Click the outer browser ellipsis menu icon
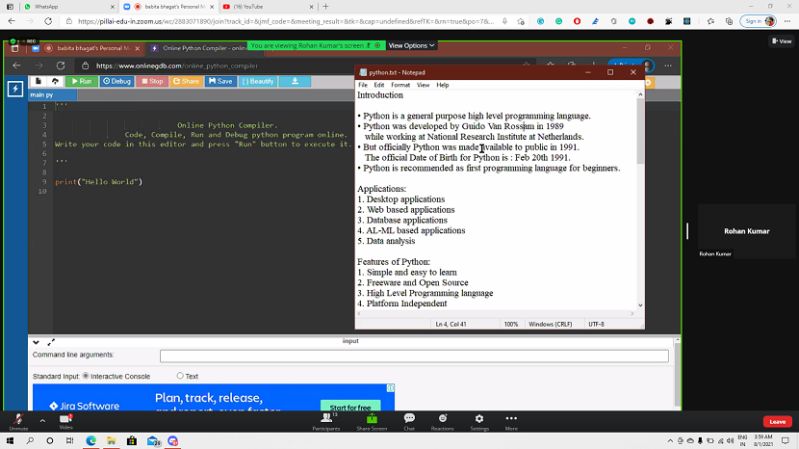 (788, 21)
